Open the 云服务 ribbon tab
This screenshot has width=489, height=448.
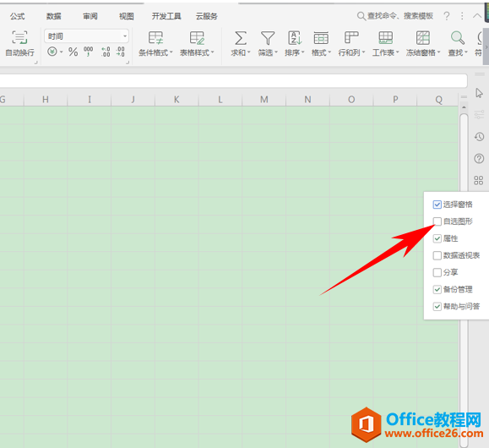click(206, 16)
